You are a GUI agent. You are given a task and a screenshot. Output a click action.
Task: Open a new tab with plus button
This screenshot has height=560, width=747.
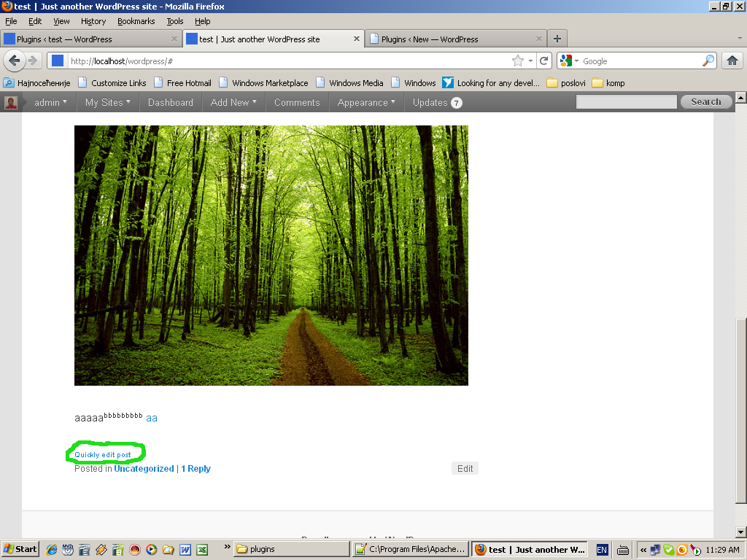[557, 39]
